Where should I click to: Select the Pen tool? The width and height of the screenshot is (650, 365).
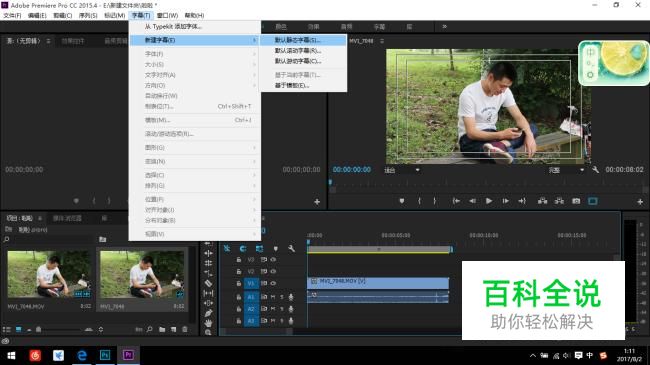(209, 313)
